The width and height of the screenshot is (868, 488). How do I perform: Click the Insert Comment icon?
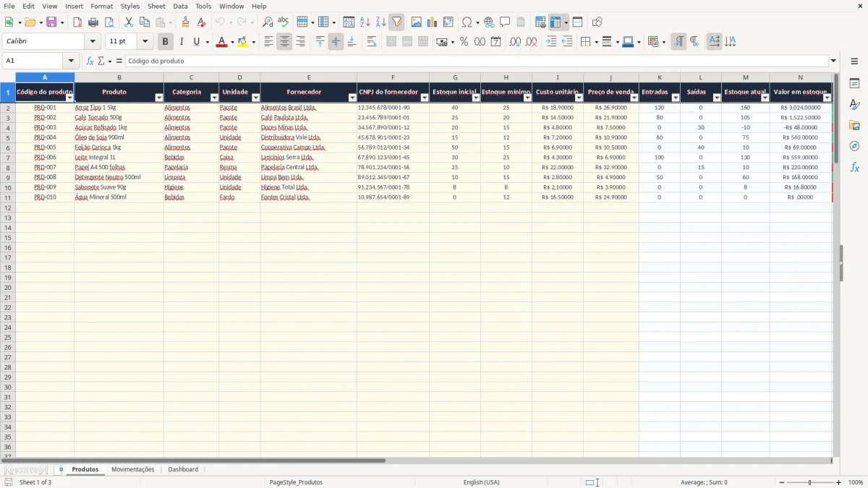pos(505,22)
